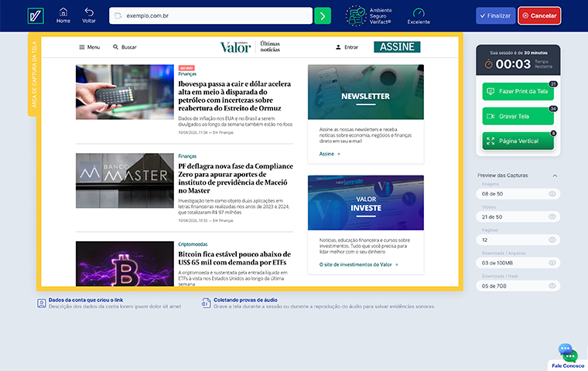Click the Voltar back arrow icon
Screen dimensions: 588x371
(89, 12)
